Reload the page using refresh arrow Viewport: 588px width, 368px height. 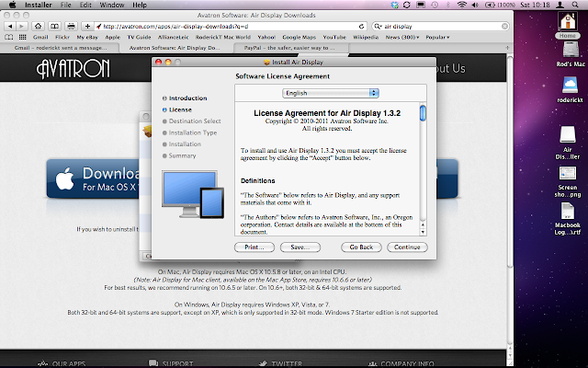pos(361,27)
